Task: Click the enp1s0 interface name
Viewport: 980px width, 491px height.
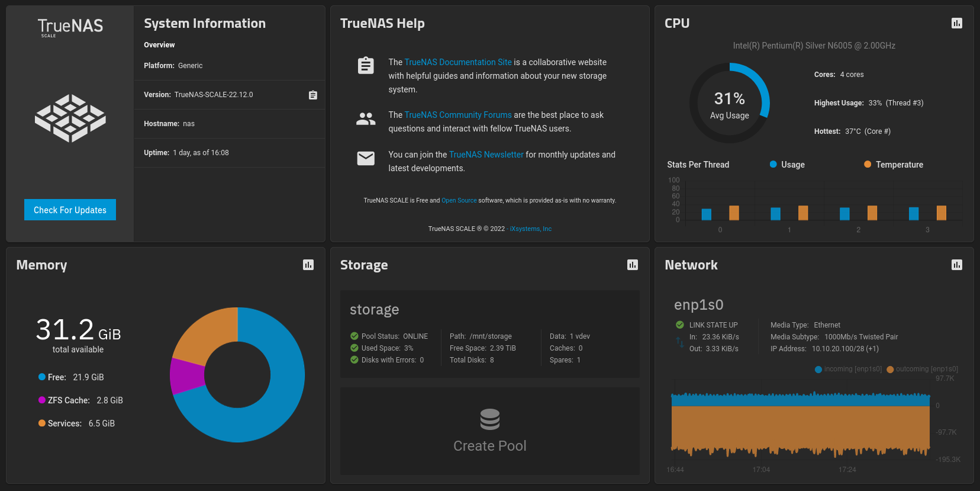Action: [699, 304]
